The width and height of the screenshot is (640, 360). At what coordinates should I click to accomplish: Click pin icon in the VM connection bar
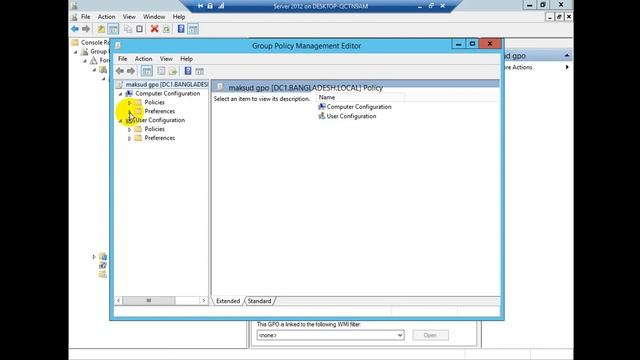pos(200,6)
